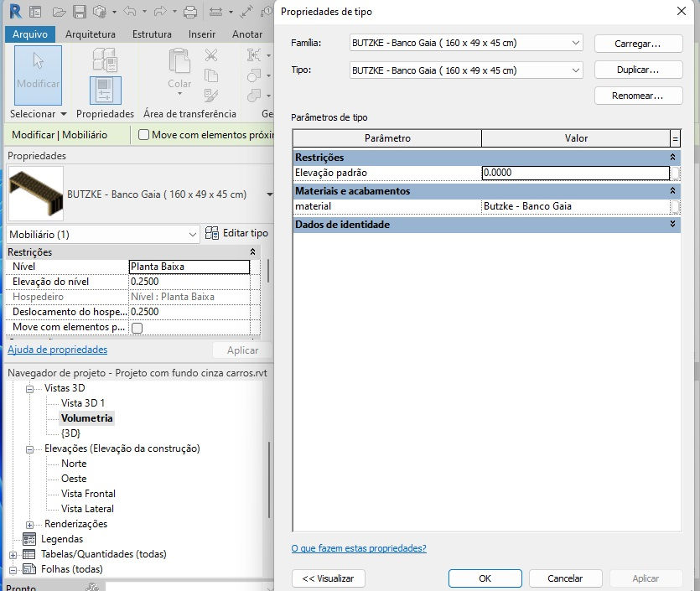Click the Cancelar button
The width and height of the screenshot is (700, 591).
[x=565, y=578]
